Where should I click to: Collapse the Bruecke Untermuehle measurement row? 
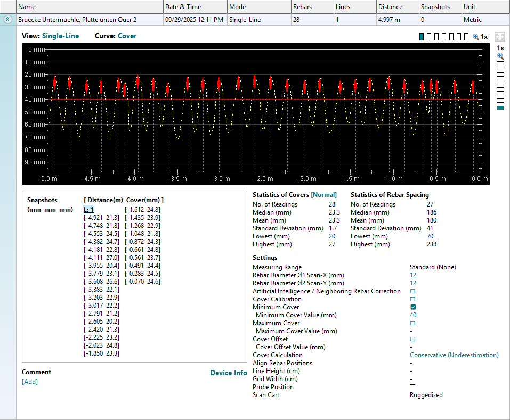pos(8,20)
